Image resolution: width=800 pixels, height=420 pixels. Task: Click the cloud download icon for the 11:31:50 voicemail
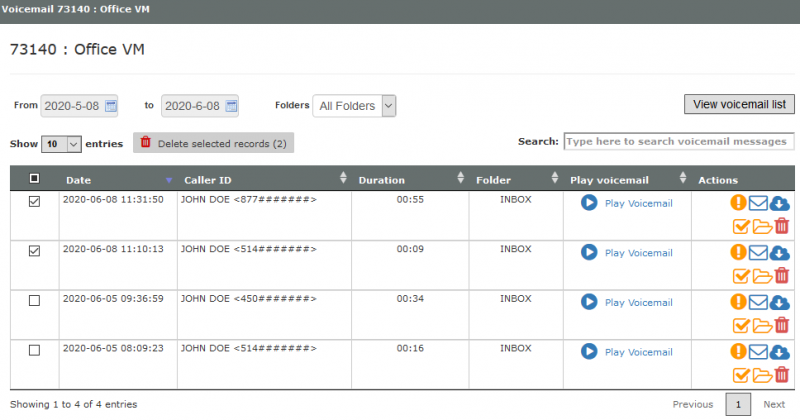[780, 203]
